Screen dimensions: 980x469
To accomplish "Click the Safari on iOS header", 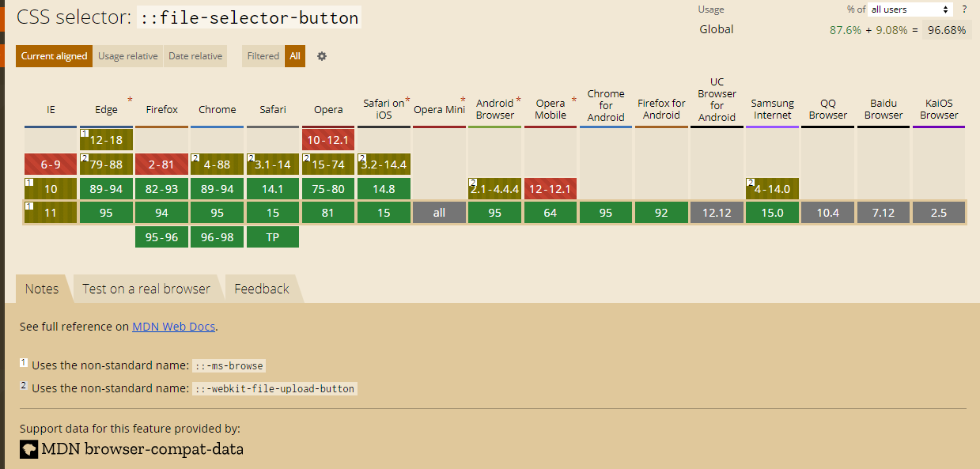I will [x=384, y=109].
